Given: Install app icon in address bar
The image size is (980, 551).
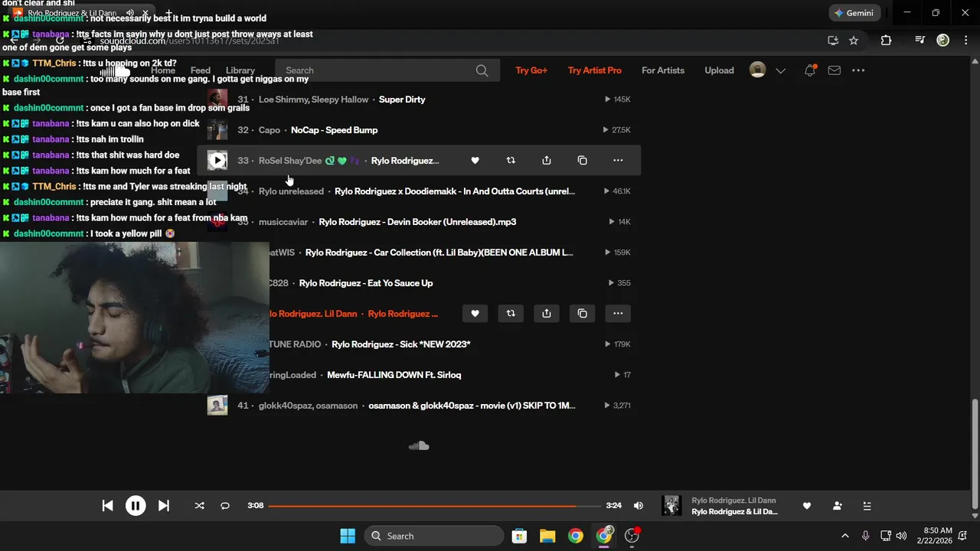Looking at the screenshot, I should coord(833,41).
